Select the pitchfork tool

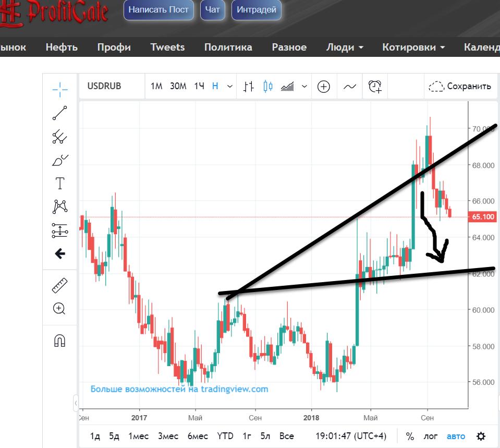click(60, 137)
